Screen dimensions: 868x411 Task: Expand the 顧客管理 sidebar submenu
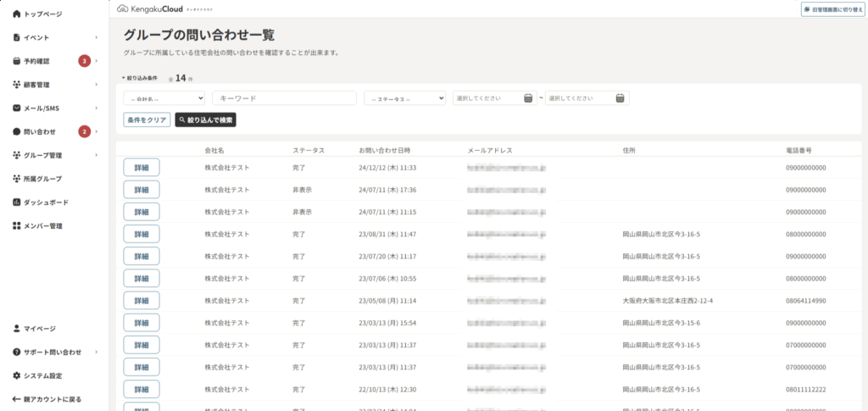(x=96, y=85)
